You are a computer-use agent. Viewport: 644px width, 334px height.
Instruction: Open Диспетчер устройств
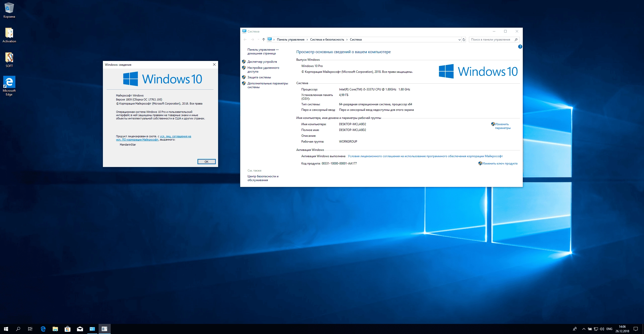pos(262,62)
